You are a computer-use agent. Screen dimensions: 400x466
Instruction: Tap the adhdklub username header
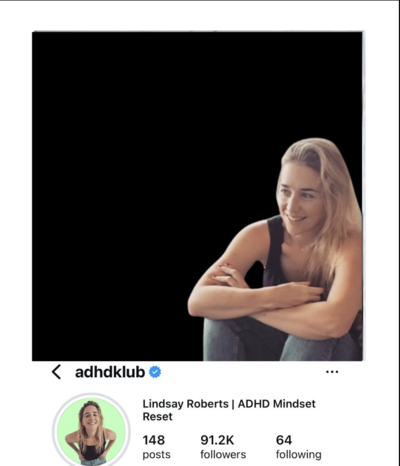(110, 372)
